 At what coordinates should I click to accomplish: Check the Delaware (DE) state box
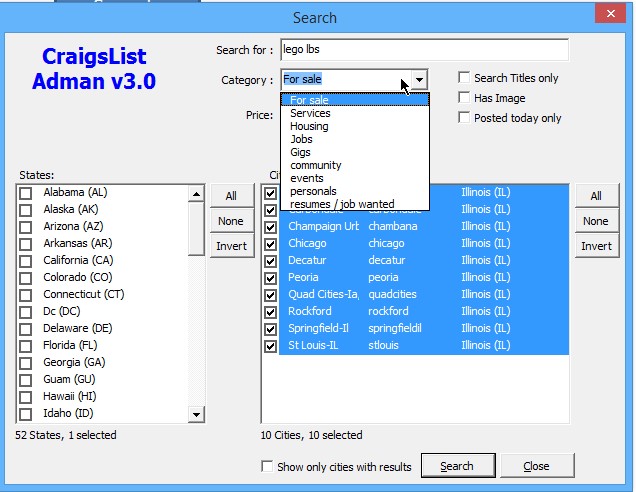click(x=26, y=329)
